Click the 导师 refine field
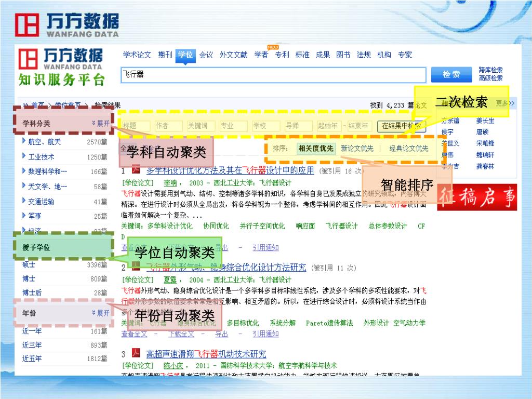Viewport: 532px width, 399px height. [299, 126]
